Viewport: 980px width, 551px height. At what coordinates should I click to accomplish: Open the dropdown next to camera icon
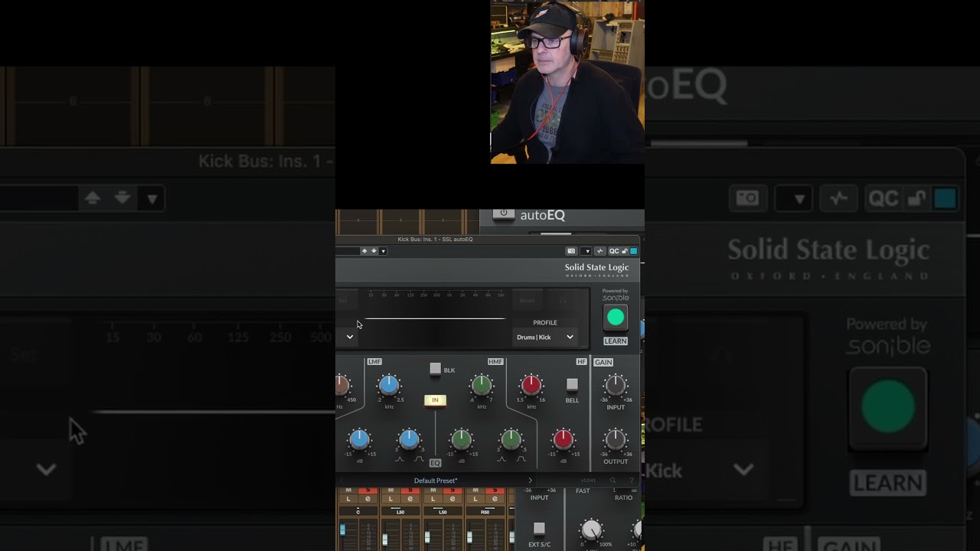(x=586, y=251)
